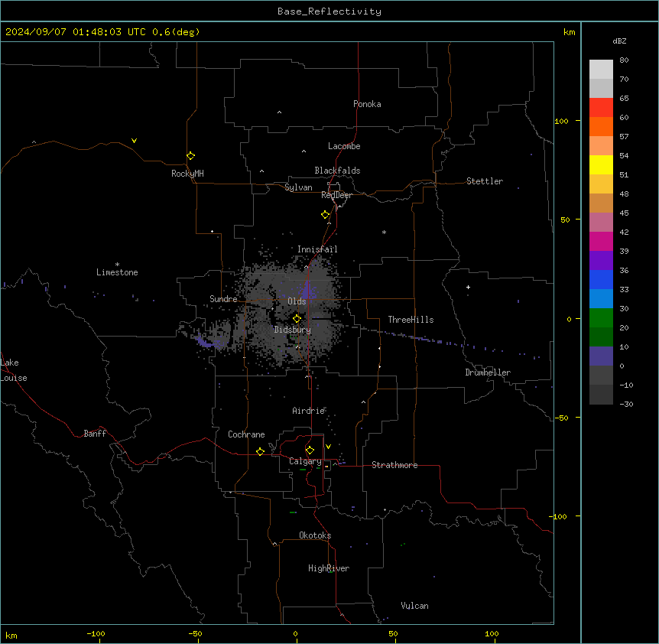659x644 pixels.
Task: Click the 2024/09/07 01:48:03 UTC timestamp
Action: (x=76, y=32)
